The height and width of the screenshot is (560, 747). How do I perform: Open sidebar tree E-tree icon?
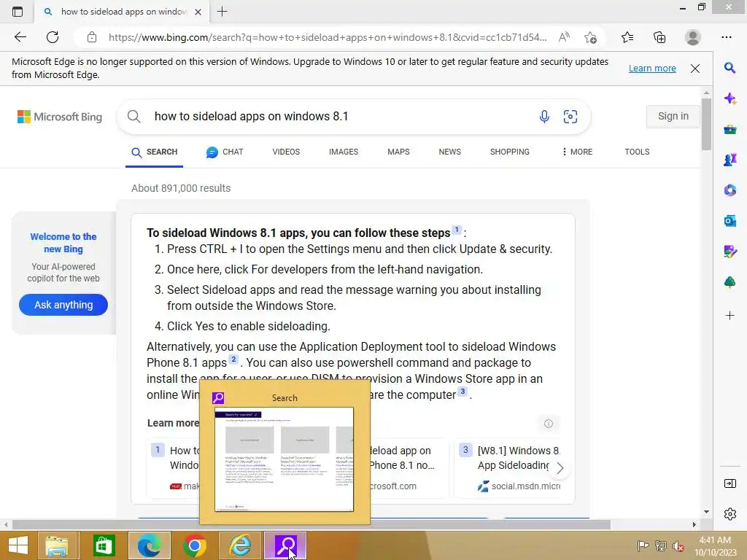(729, 282)
